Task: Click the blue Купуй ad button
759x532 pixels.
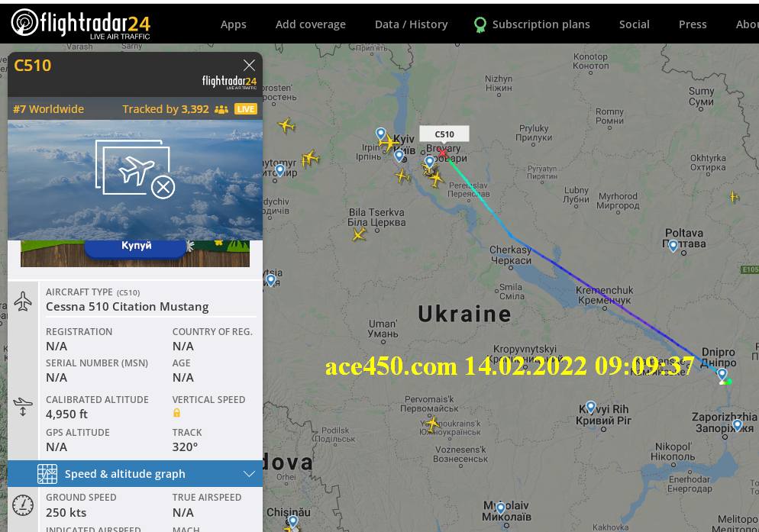Action: pos(136,247)
